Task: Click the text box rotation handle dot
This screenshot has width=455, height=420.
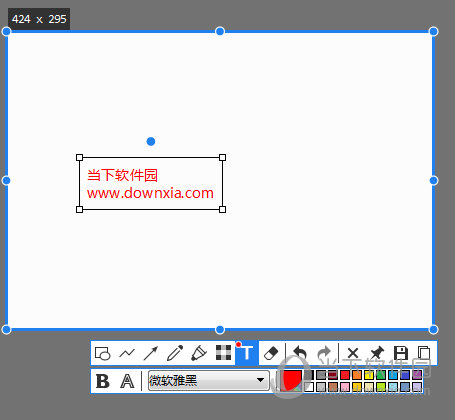Action: (151, 141)
